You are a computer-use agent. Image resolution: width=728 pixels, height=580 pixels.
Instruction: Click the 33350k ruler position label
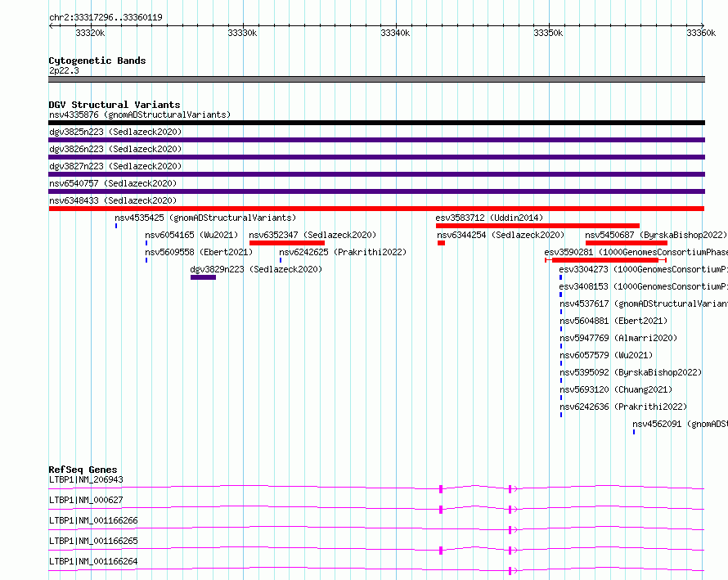coord(548,33)
